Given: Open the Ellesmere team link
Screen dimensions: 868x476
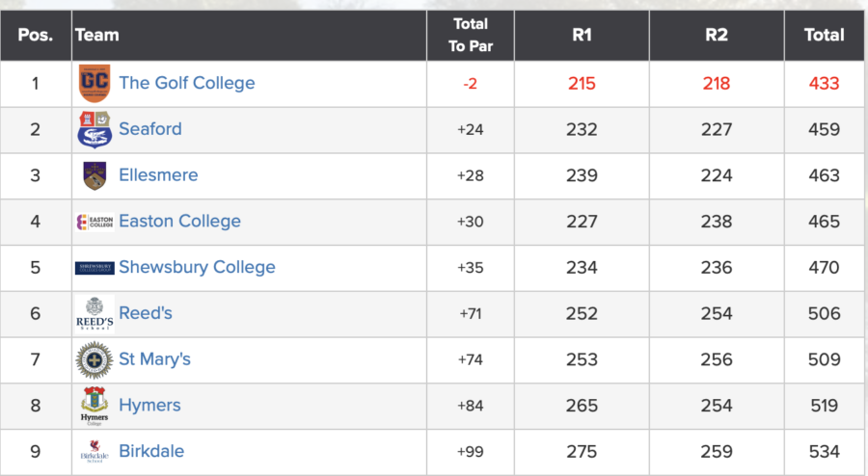Looking at the screenshot, I should [x=158, y=175].
